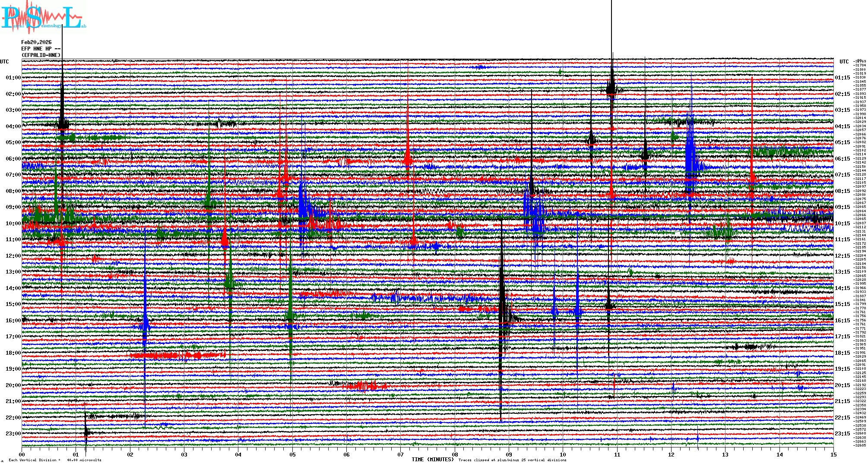
Task: Click the Traces clipped note at bottom
Action: click(512, 460)
